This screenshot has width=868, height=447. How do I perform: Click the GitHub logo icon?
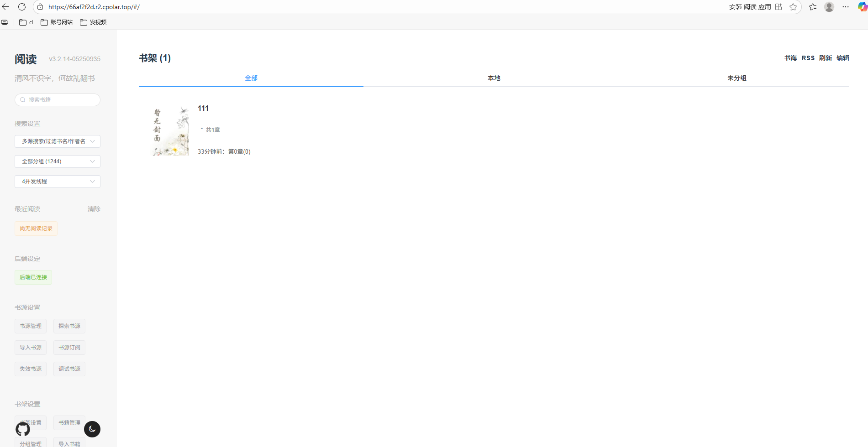23,429
